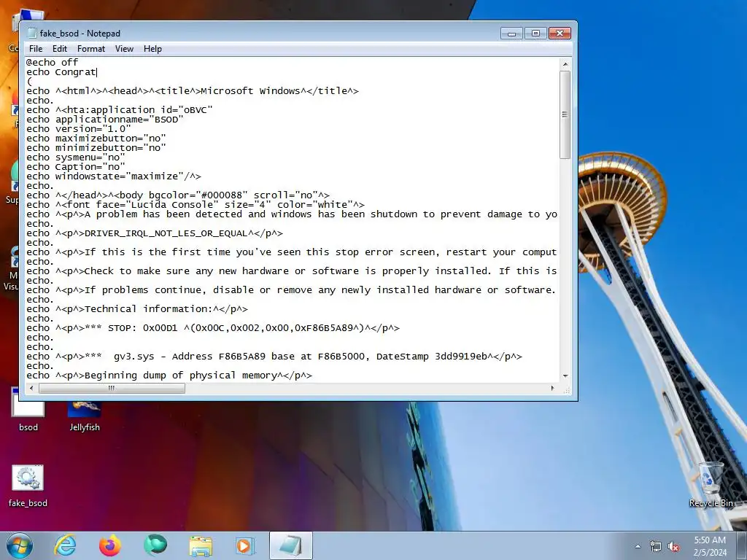Click the muted volume tray icon

(673, 547)
